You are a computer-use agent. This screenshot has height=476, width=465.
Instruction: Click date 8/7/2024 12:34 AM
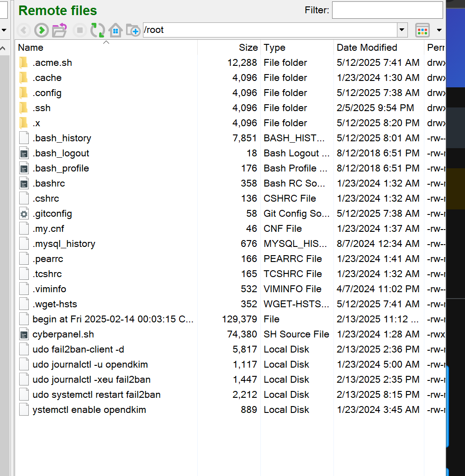(378, 244)
